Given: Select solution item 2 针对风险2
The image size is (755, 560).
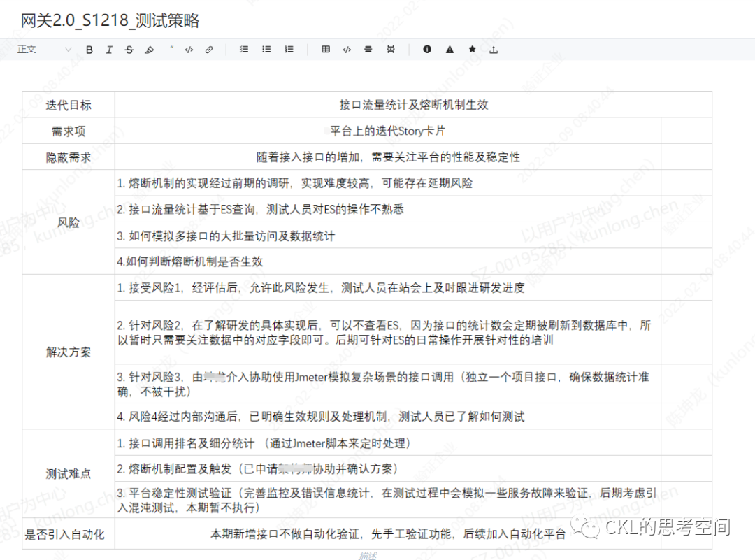Looking at the screenshot, I should pos(387,332).
